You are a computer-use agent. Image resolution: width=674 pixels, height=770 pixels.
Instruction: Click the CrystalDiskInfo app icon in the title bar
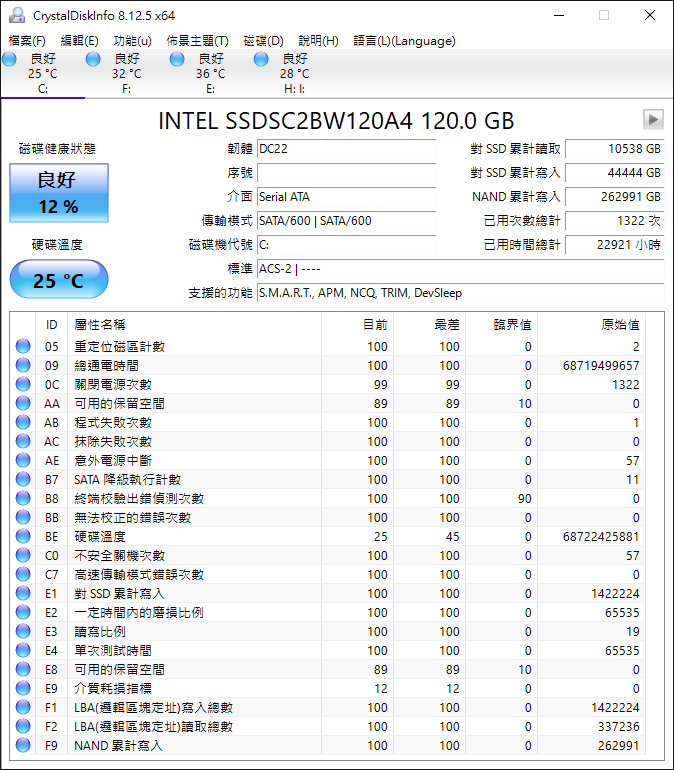click(17, 15)
